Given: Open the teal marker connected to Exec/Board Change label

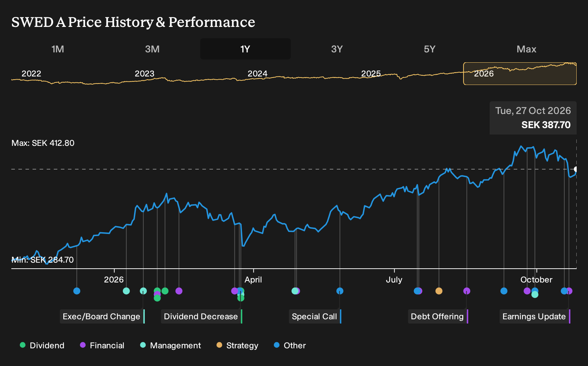Looking at the screenshot, I should 143,291.
